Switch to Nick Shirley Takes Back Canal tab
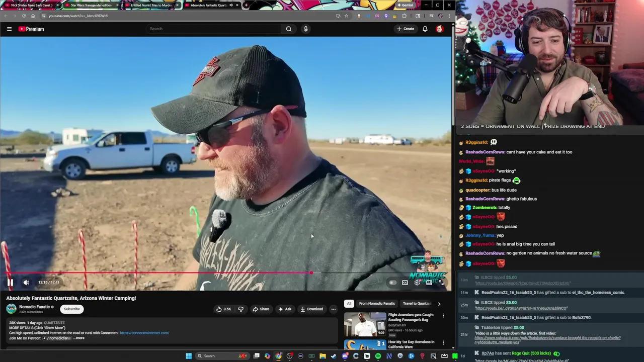The width and height of the screenshot is (644, 362). (31, 5)
